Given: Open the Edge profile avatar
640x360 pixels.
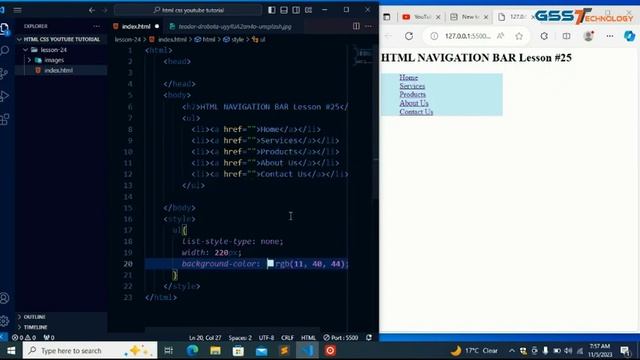Looking at the screenshot, I should [588, 36].
